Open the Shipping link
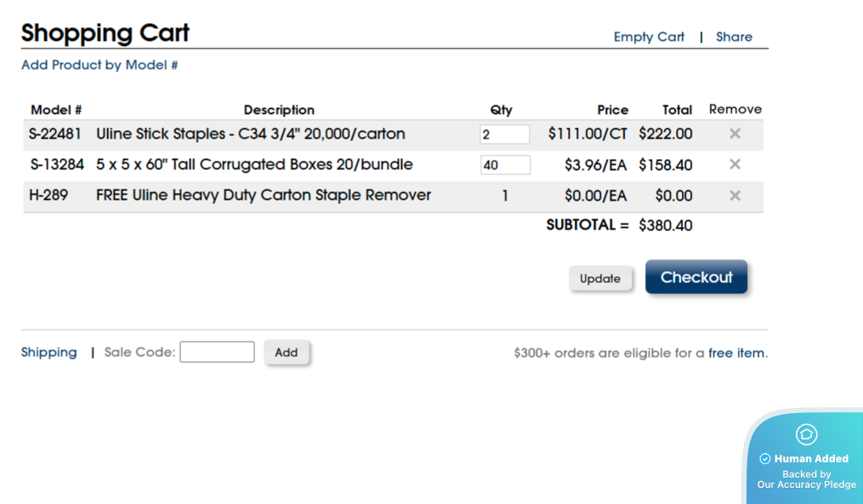 pos(48,352)
